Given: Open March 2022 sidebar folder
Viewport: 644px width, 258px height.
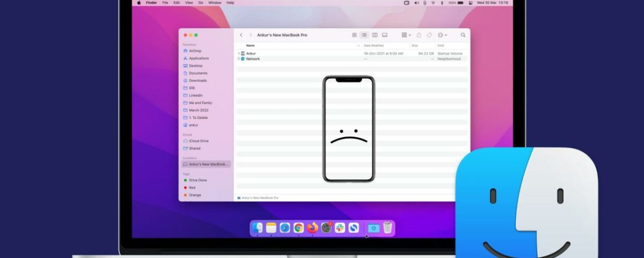Looking at the screenshot, I should point(195,110).
